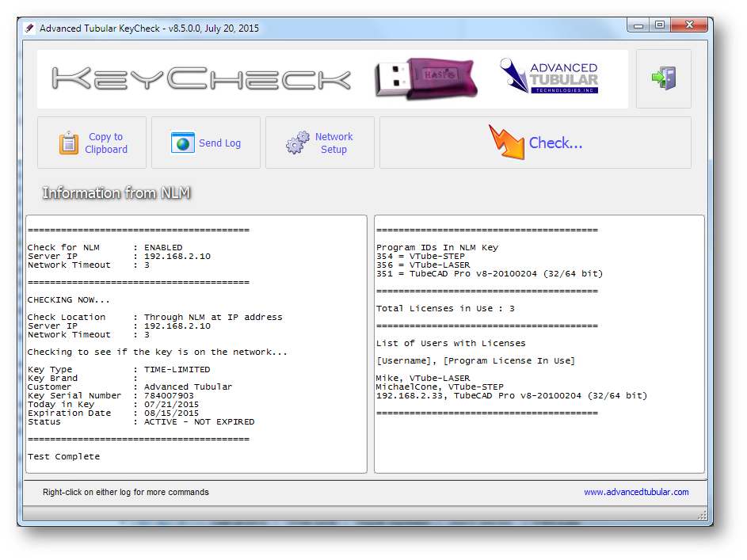The height and width of the screenshot is (560, 747).
Task: Click 'Key Type : TIME-LIMITED' line
Action: click(119, 370)
